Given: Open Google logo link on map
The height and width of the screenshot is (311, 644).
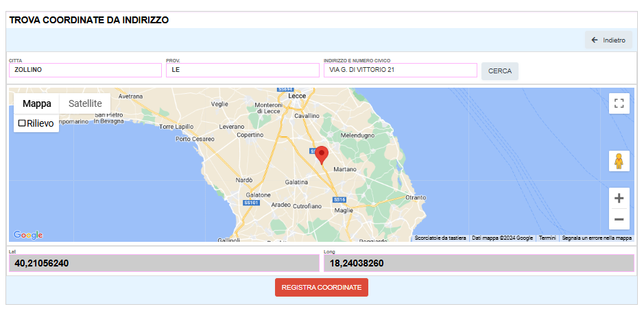Looking at the screenshot, I should point(28,235).
